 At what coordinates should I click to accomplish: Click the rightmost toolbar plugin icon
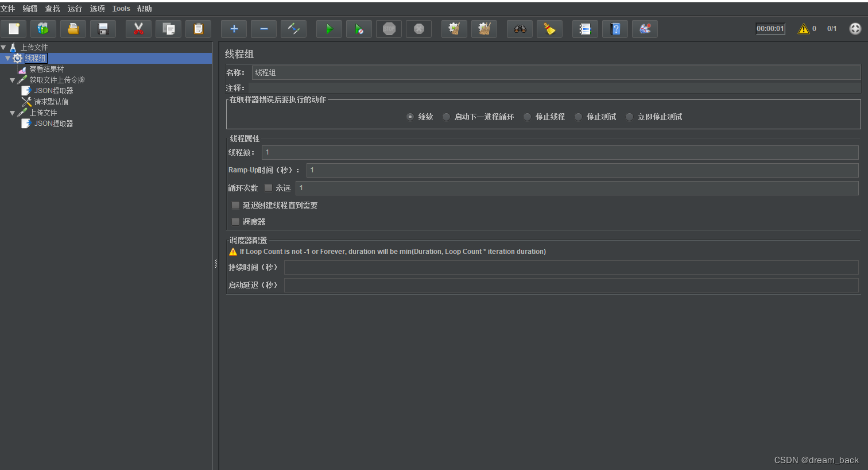coord(645,29)
